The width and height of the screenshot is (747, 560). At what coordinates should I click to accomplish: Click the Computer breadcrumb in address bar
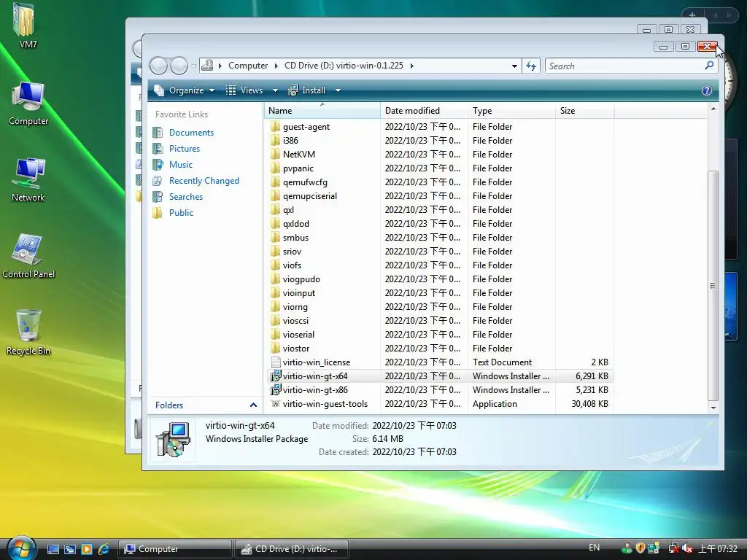pos(248,66)
